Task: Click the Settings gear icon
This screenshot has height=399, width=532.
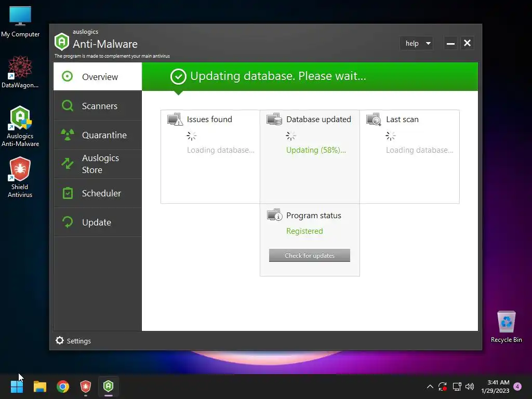Action: (60, 340)
